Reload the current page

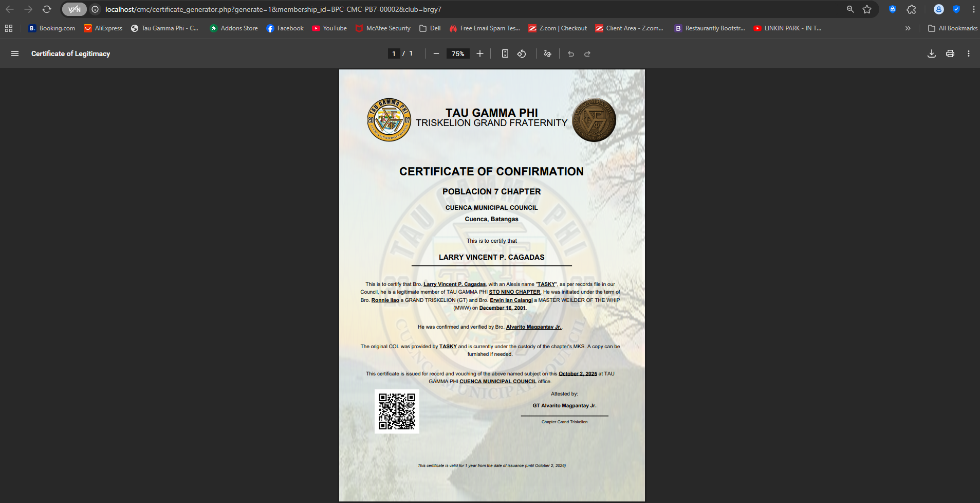[47, 9]
